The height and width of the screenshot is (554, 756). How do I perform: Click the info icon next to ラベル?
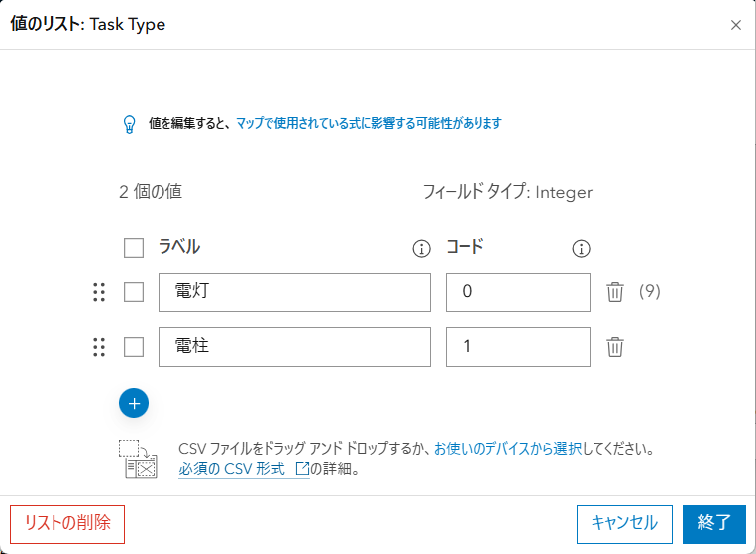pyautogui.click(x=421, y=248)
